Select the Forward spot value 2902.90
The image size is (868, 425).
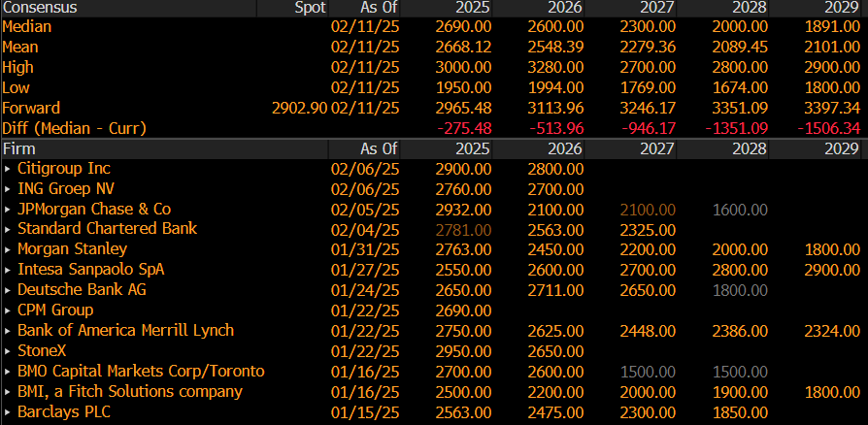coord(299,108)
